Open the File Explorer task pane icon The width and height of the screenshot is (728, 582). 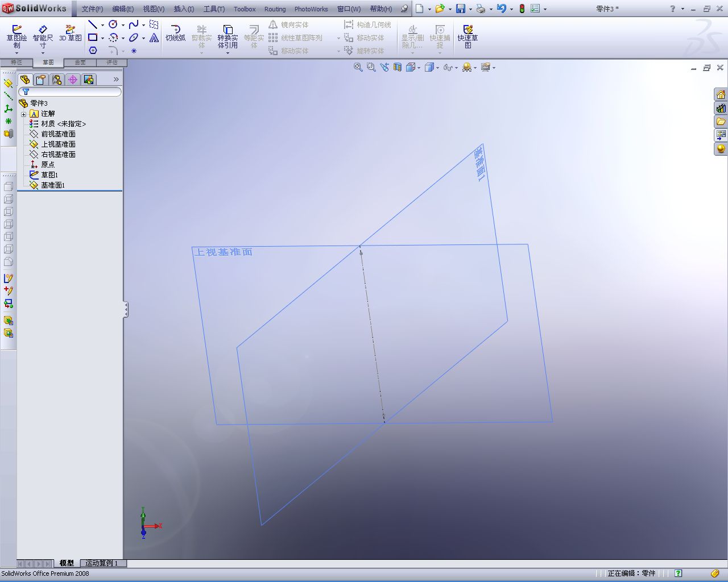pyautogui.click(x=721, y=122)
